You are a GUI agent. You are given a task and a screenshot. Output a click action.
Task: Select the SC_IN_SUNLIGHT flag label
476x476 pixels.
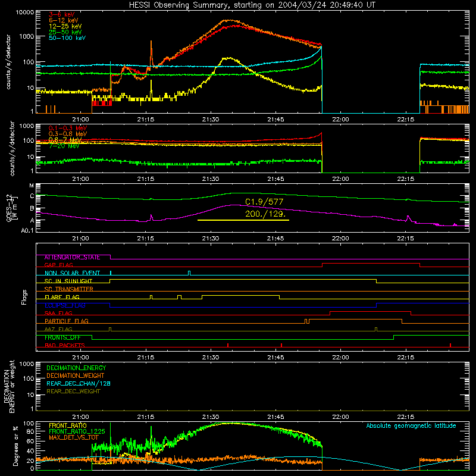[68, 281]
